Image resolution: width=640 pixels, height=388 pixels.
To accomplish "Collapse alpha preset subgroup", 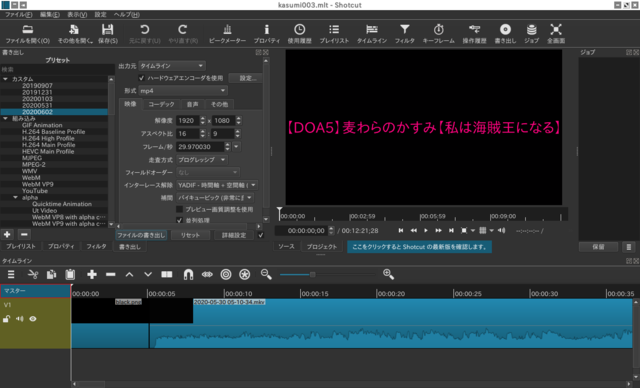I will (16, 197).
